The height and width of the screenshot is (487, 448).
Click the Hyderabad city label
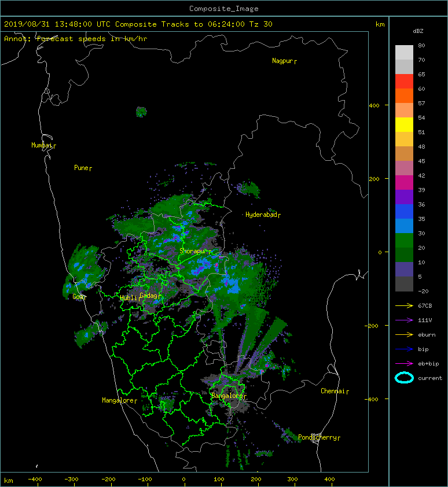261,215
